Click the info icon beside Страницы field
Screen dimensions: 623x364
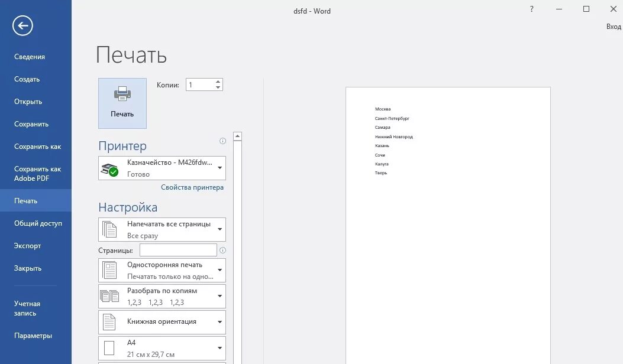pos(222,250)
